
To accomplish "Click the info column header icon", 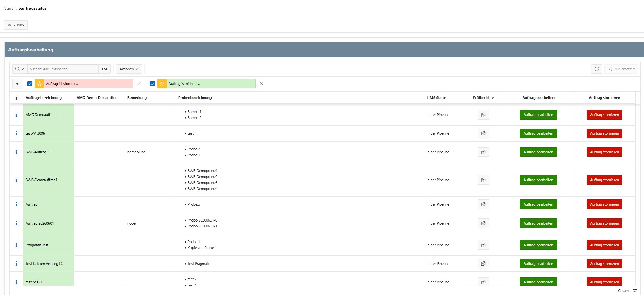I will click(x=16, y=98).
